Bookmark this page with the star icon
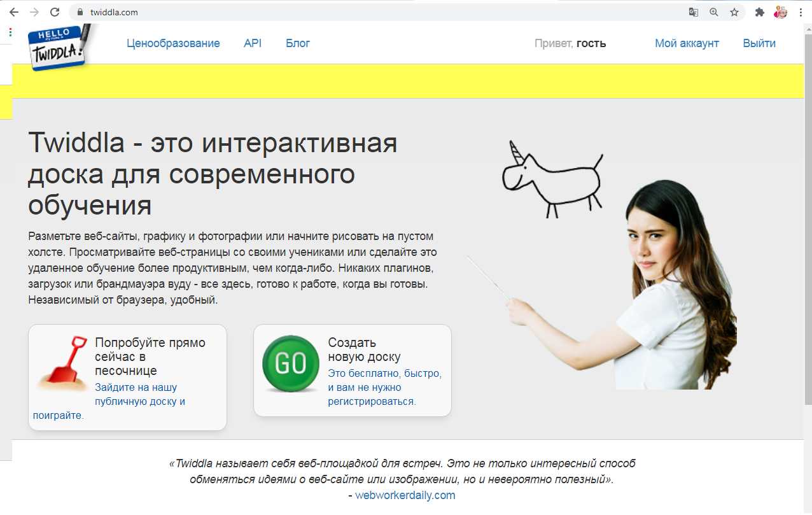This screenshot has height=515, width=812. 734,12
